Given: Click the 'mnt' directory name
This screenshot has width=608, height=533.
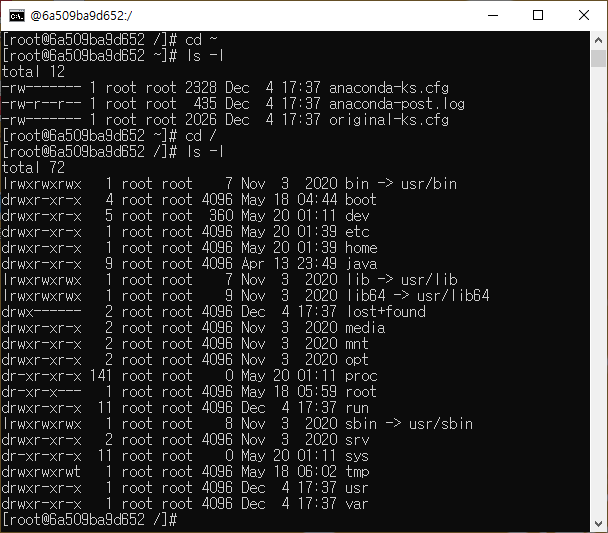Looking at the screenshot, I should tap(357, 344).
